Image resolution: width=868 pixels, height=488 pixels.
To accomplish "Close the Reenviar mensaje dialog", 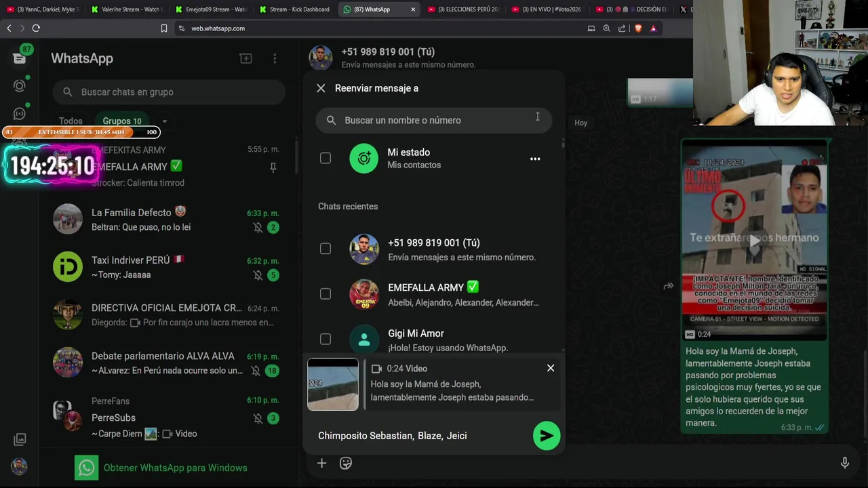I will click(x=321, y=88).
